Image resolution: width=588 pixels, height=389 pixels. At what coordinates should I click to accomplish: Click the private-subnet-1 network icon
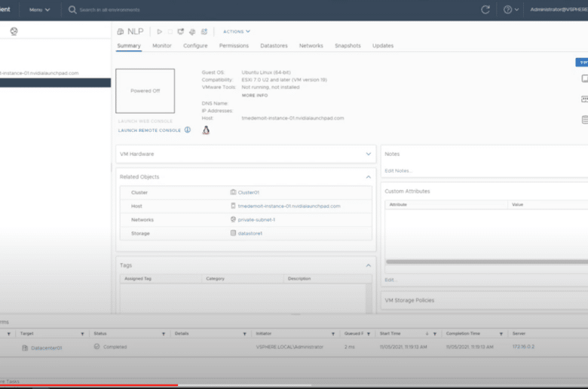[x=233, y=219]
